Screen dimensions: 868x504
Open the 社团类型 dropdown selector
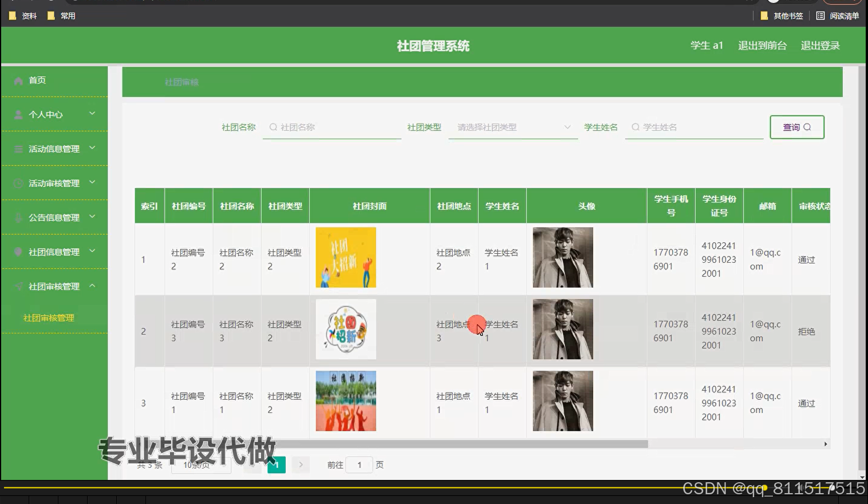513,127
